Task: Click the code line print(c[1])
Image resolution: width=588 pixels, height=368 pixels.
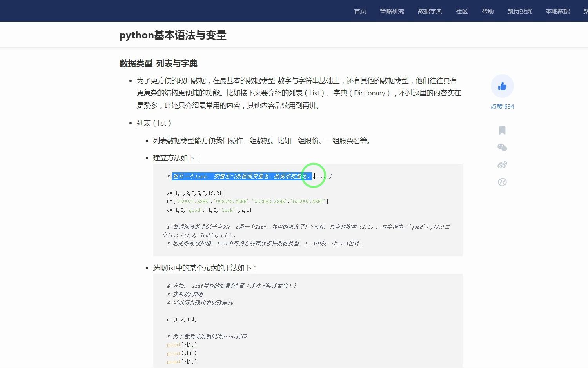Action: click(181, 353)
